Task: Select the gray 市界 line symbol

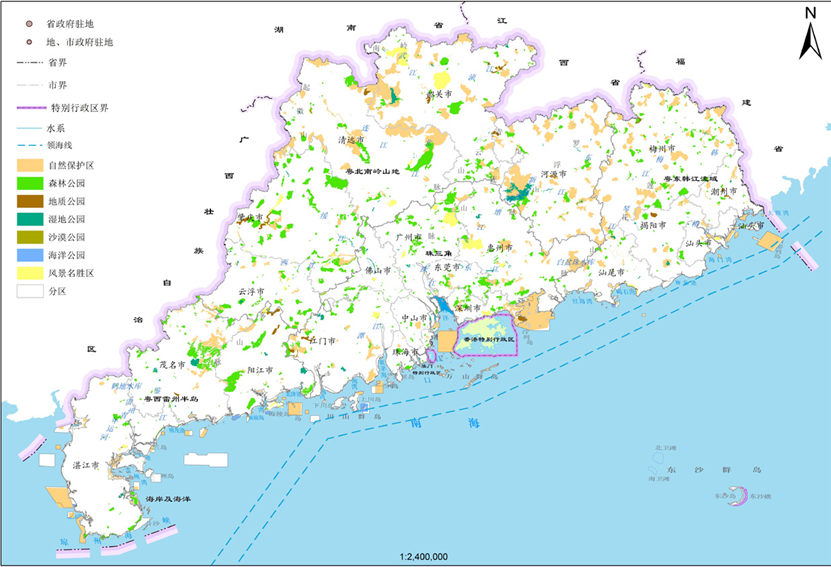Action: [x=29, y=84]
